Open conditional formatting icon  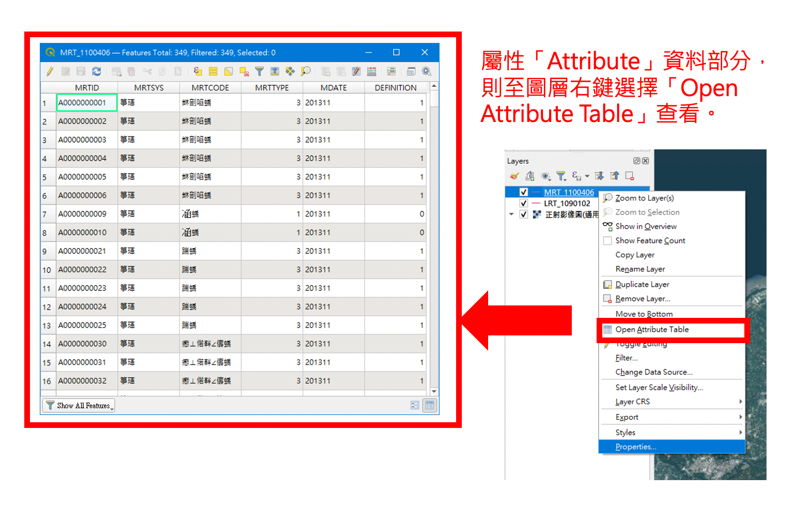(x=392, y=71)
